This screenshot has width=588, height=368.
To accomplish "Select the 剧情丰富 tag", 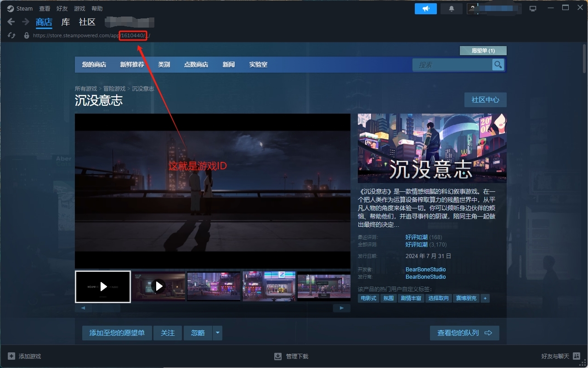I will click(x=411, y=298).
